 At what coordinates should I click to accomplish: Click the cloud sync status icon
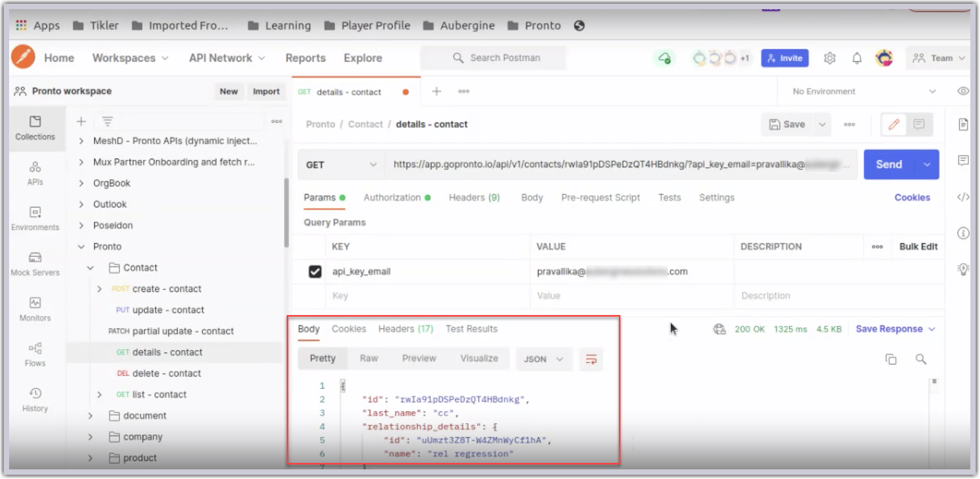(664, 58)
